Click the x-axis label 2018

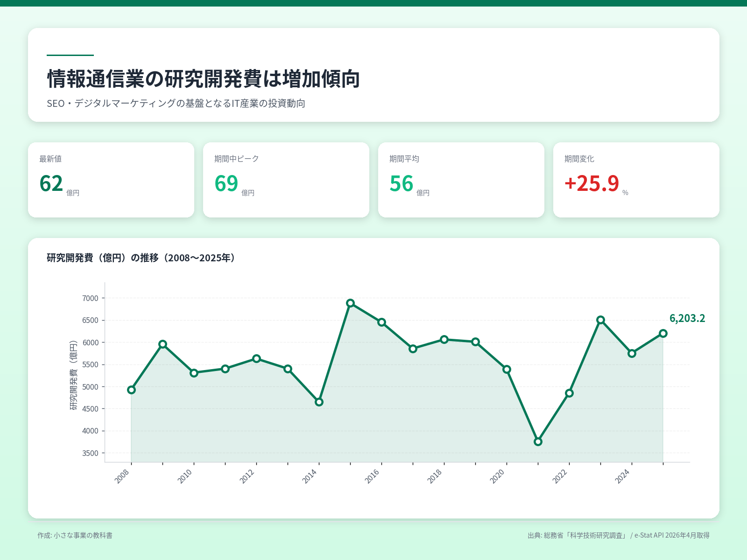click(435, 476)
